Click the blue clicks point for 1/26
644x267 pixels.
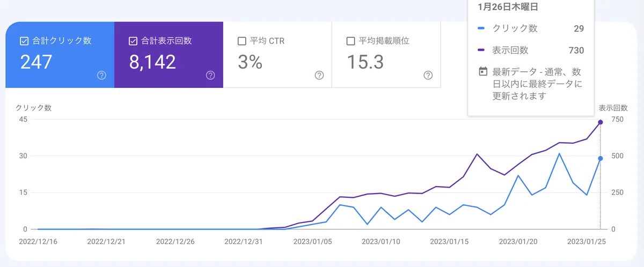click(601, 158)
